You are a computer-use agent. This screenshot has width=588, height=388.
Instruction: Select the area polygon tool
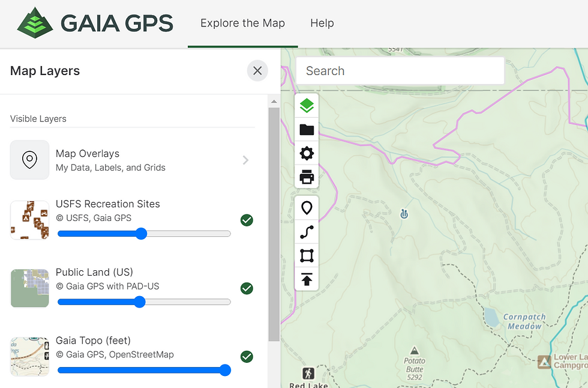coord(307,255)
